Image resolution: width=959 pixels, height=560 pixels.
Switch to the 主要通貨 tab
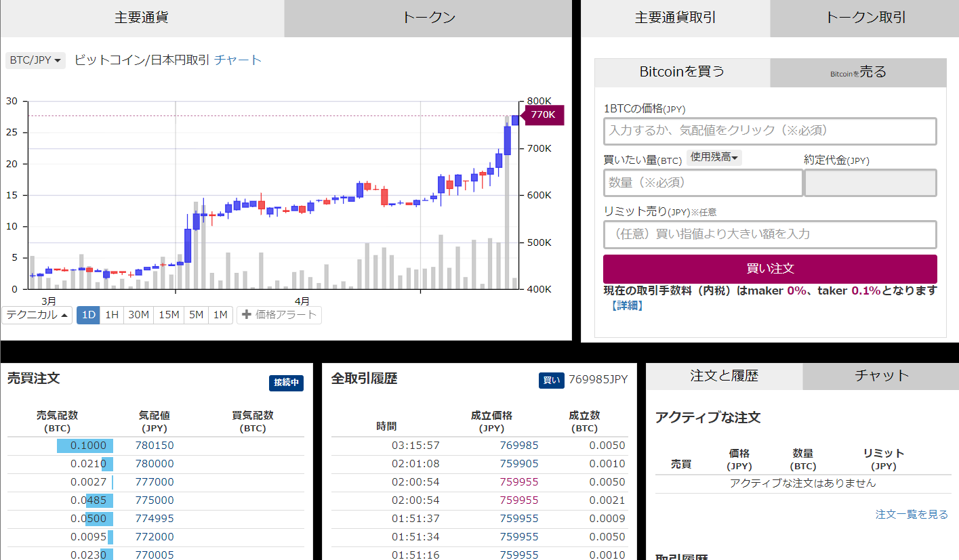pyautogui.click(x=142, y=18)
